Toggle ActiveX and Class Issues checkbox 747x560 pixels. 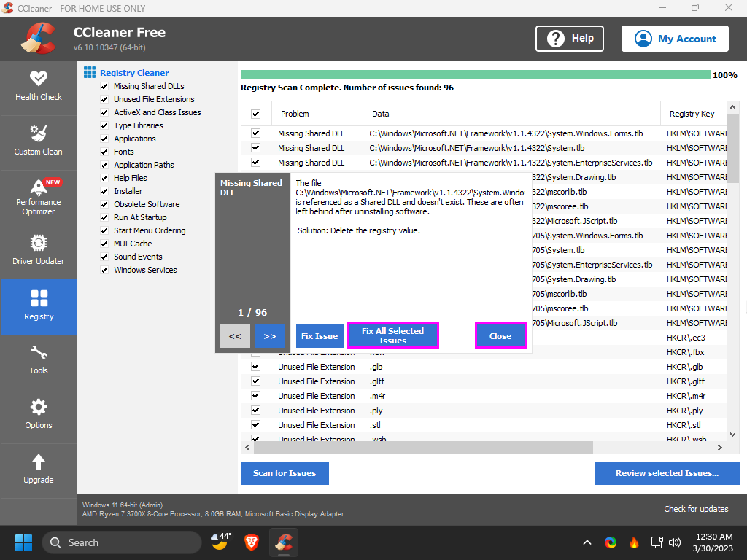pos(104,112)
